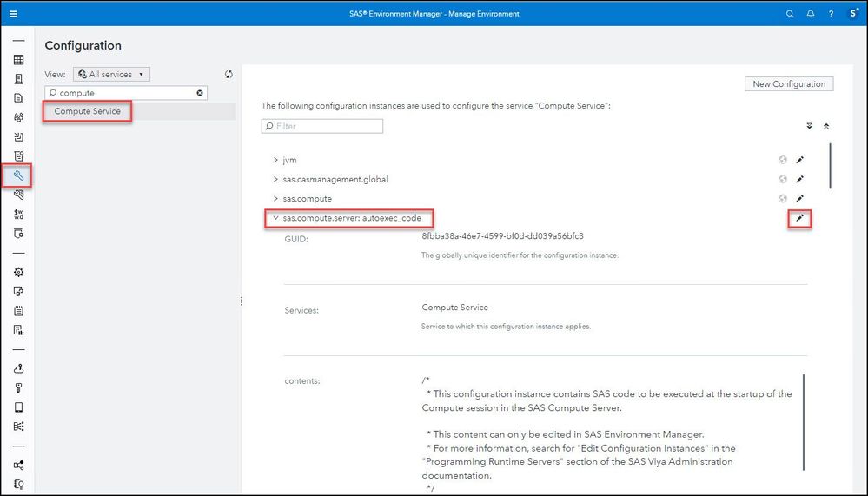Open the Servers sidebar icon
Viewport: 868px width, 496px height.
coord(18,79)
